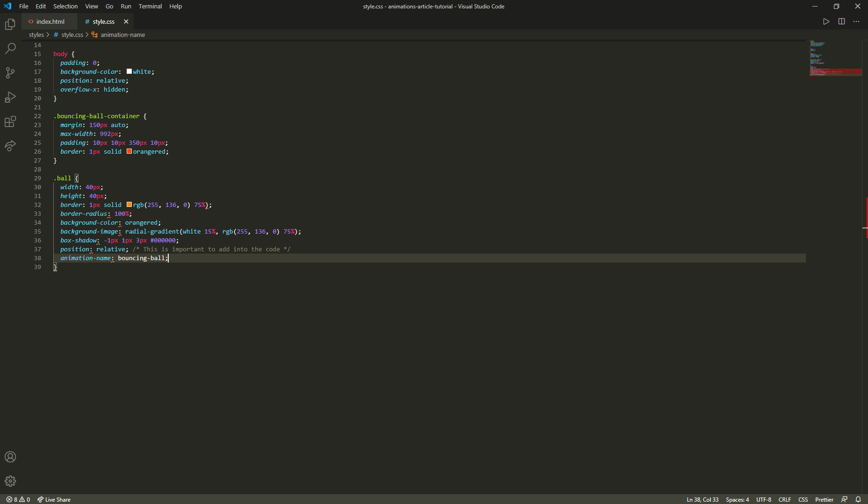Click the vertical editor scrollbar

[865, 266]
